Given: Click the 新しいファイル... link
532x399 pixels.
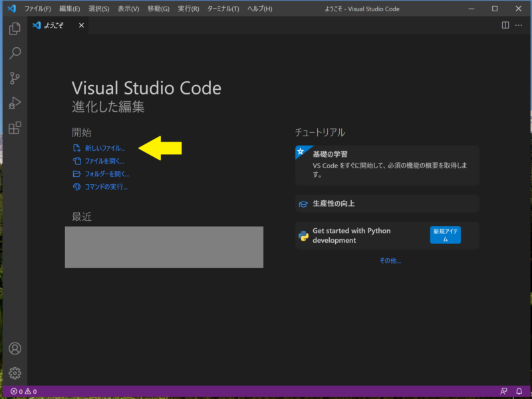Looking at the screenshot, I should click(104, 148).
